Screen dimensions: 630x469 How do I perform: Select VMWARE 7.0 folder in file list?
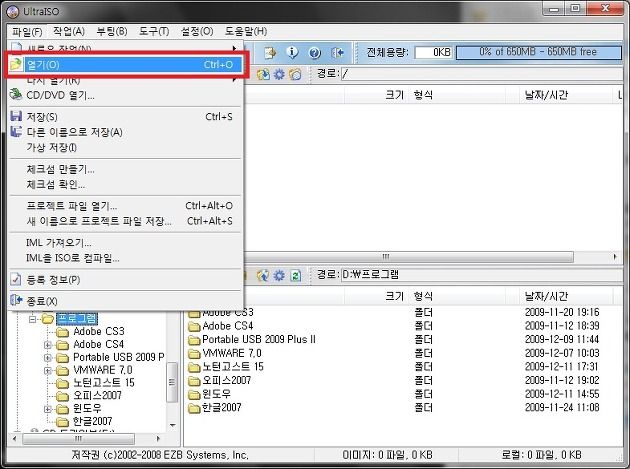pyautogui.click(x=232, y=353)
